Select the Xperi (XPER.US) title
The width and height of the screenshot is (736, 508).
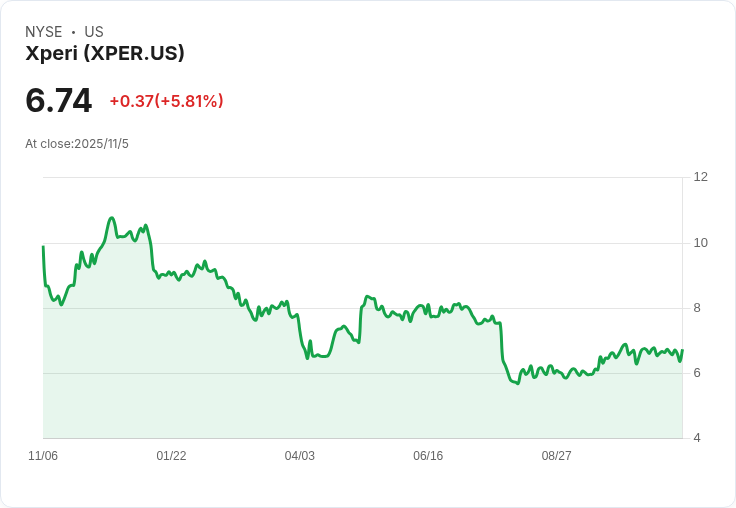point(105,54)
